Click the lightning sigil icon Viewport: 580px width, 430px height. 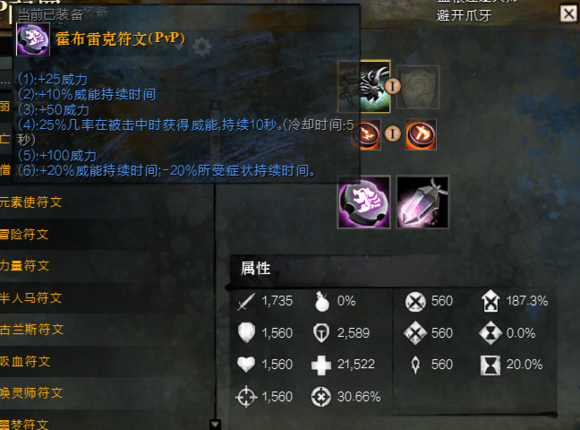coord(366,134)
